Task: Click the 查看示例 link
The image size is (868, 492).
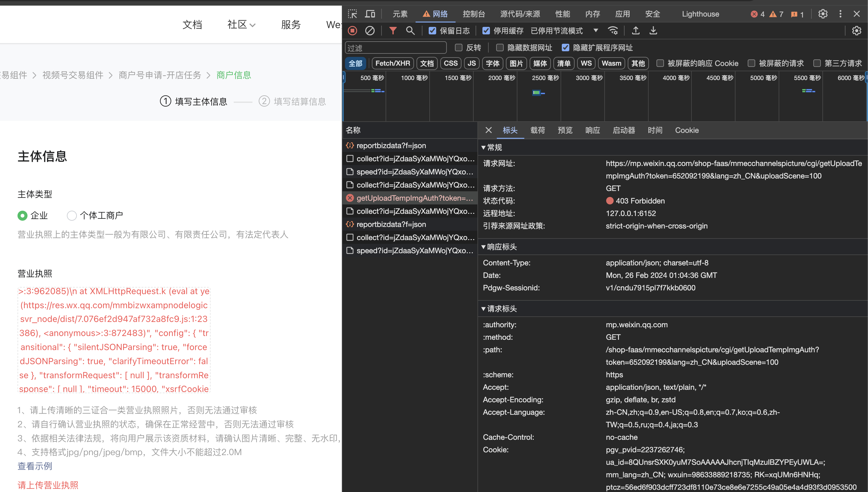Action: pos(35,466)
